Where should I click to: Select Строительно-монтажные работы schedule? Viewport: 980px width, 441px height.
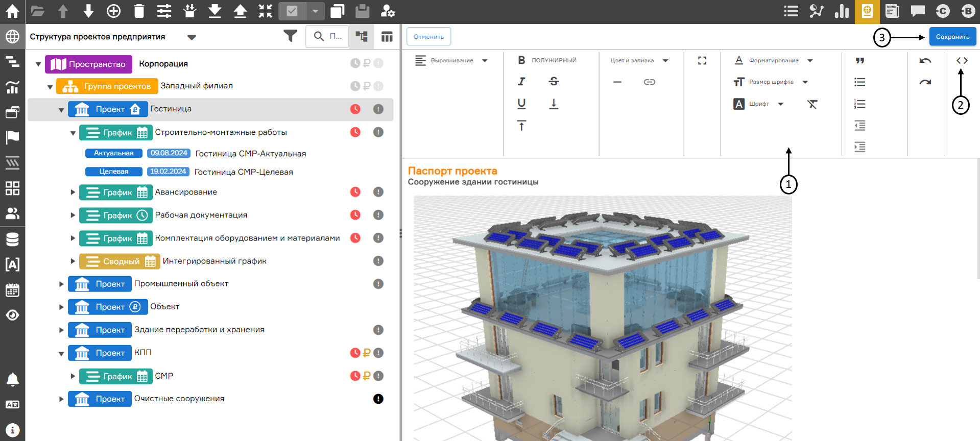click(221, 132)
